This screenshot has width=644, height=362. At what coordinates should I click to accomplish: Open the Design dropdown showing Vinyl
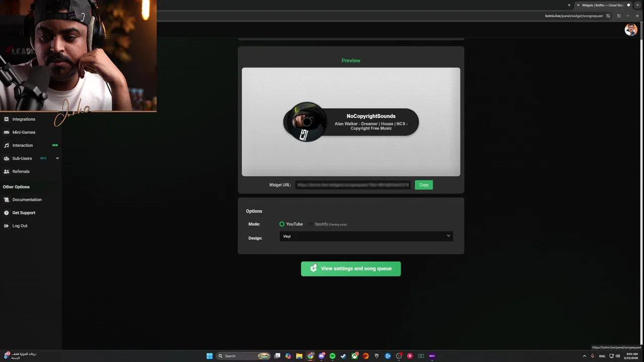366,236
